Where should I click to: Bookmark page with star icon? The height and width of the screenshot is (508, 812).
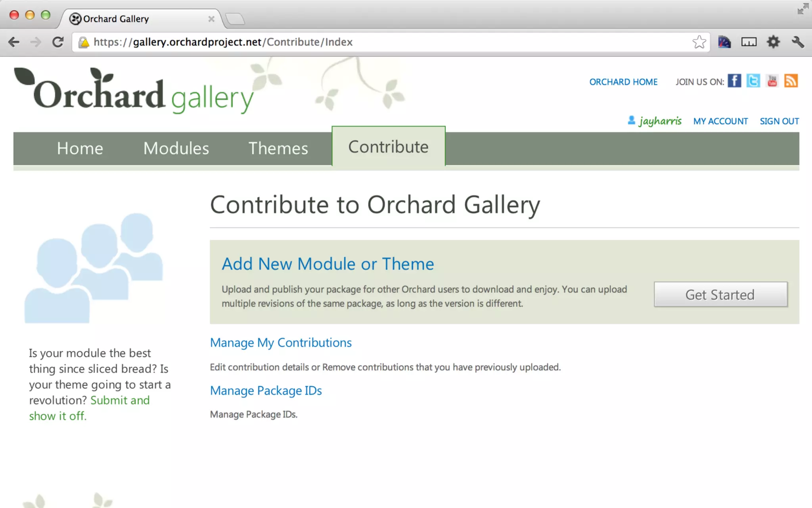699,42
